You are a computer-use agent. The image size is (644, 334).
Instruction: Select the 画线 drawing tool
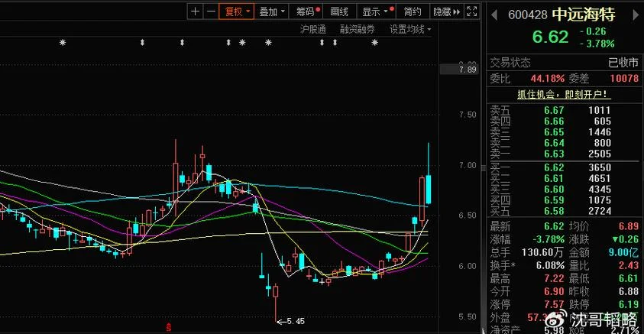(340, 11)
